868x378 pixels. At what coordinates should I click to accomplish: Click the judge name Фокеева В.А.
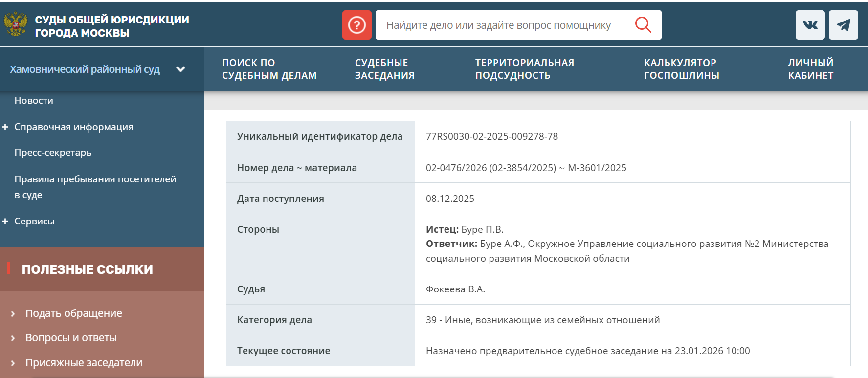click(455, 289)
